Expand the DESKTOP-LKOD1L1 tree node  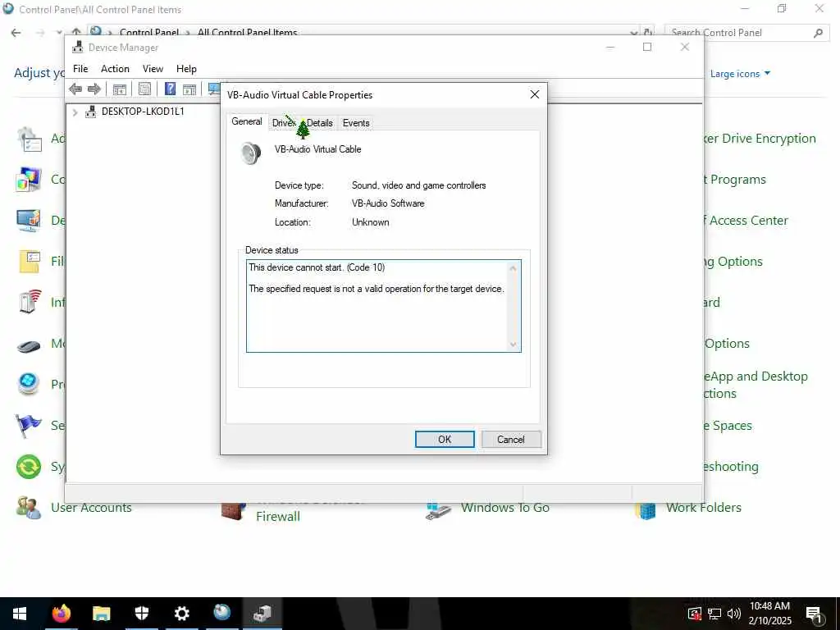pyautogui.click(x=75, y=112)
